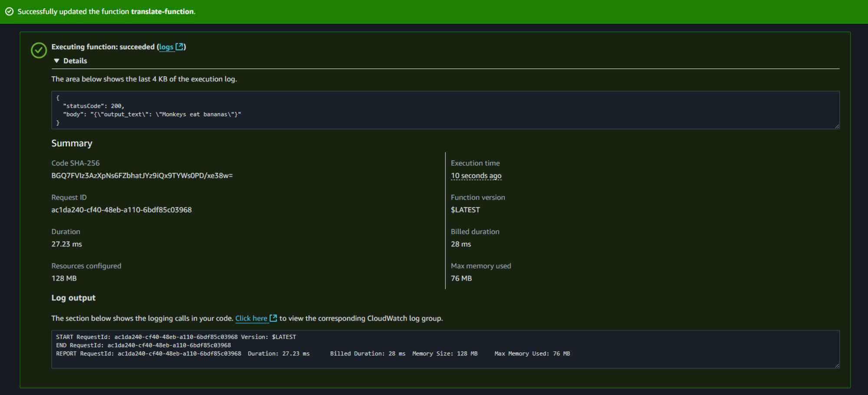The height and width of the screenshot is (395, 868).
Task: Click inside the log output text area
Action: pos(445,349)
